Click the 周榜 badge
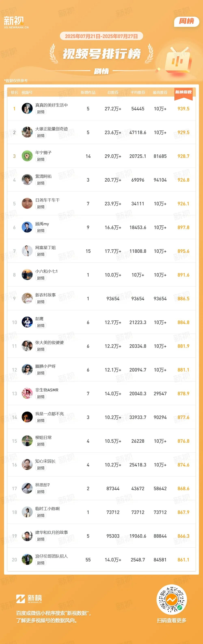This screenshot has height=644, width=203. (187, 22)
